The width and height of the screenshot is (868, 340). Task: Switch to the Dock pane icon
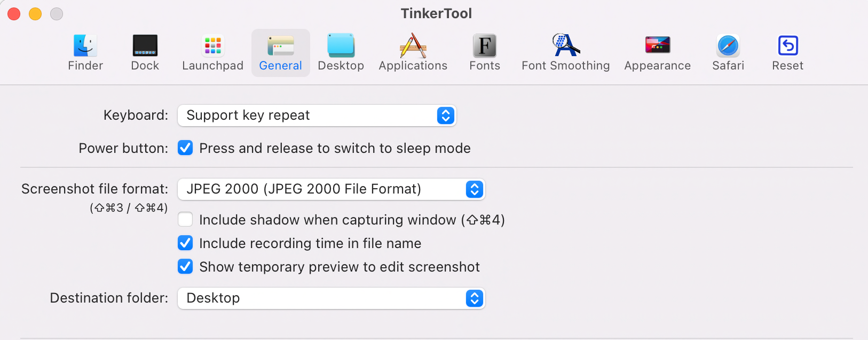coord(145,46)
